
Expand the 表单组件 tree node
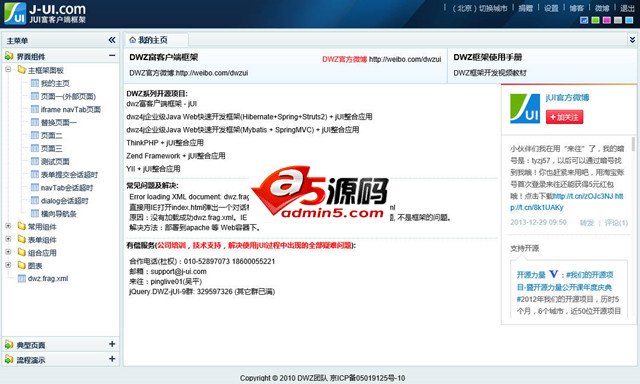[8, 239]
